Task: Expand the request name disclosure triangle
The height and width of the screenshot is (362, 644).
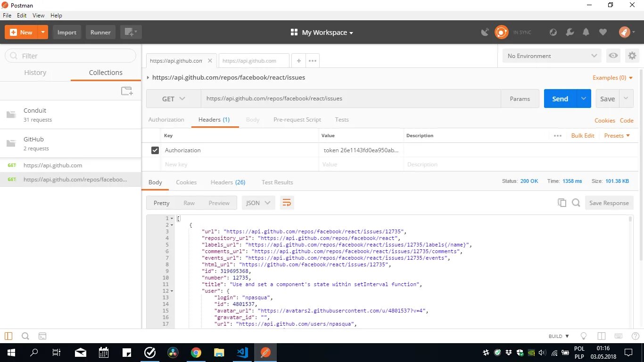Action: [148, 78]
